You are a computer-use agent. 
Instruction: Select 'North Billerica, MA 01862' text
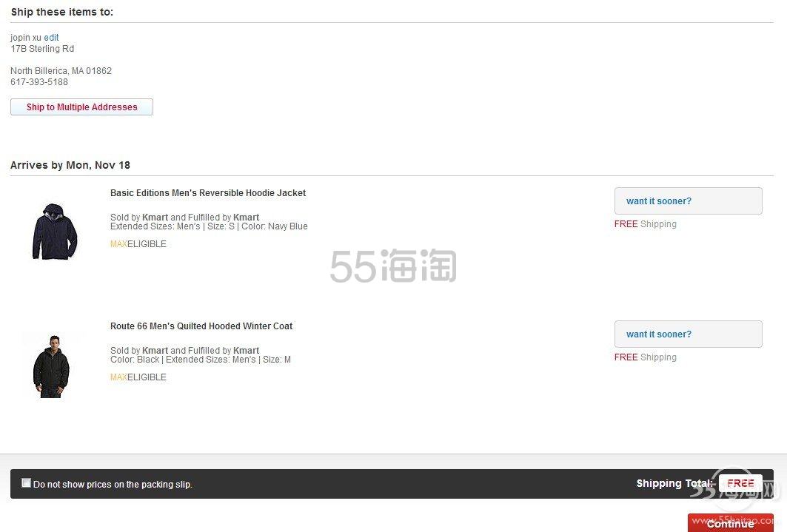[61, 71]
